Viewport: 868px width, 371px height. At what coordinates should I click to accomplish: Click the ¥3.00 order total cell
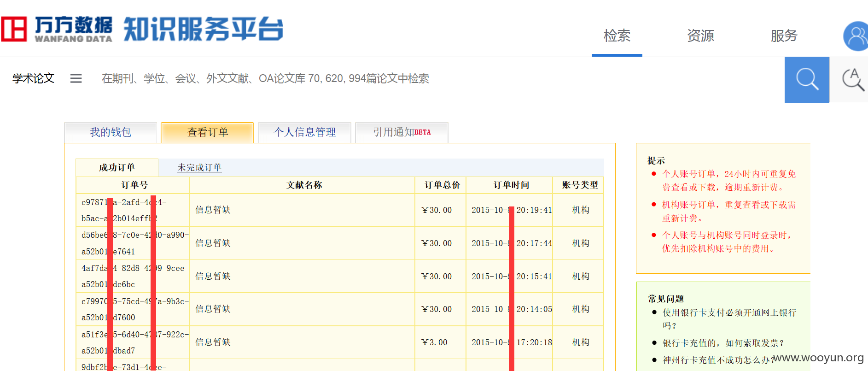(434, 342)
